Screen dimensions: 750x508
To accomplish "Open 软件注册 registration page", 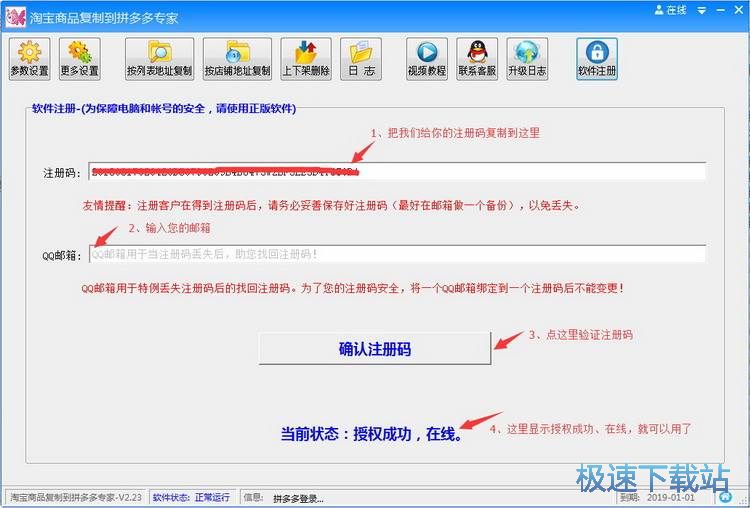I will pos(596,59).
